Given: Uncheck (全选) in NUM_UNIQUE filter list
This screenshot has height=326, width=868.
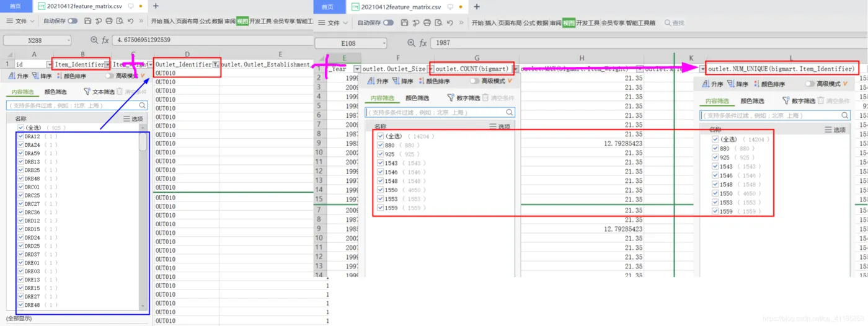Looking at the screenshot, I should click(715, 139).
